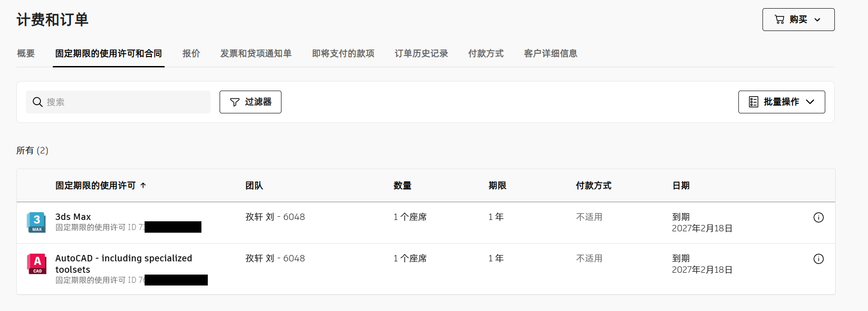Screen dimensions: 868x311
Task: Open info icon for AutoCAD row
Action: [x=818, y=259]
